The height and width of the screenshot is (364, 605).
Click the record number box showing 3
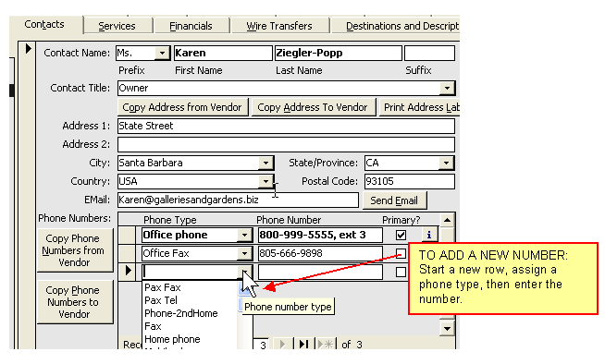pos(263,345)
